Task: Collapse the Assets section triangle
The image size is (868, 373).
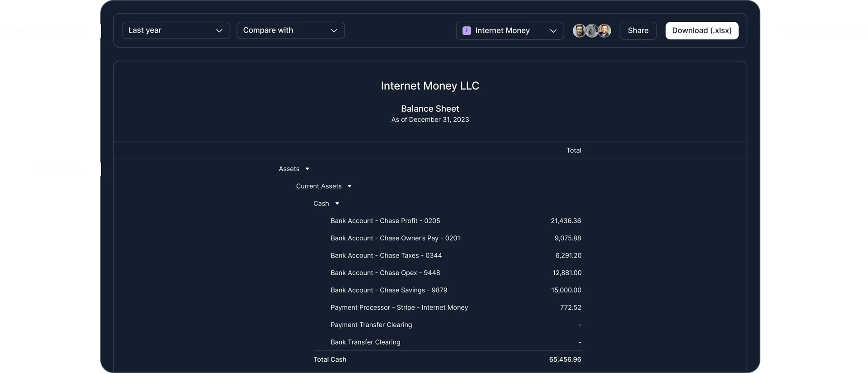Action: (307, 169)
